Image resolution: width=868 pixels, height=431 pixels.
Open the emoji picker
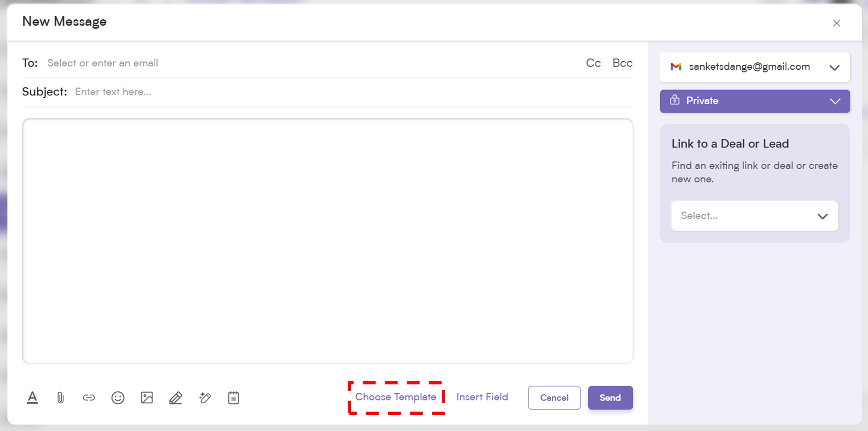[x=118, y=398]
